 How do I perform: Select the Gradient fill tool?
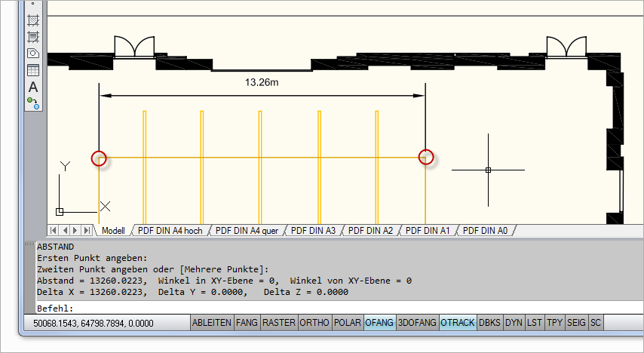33,36
